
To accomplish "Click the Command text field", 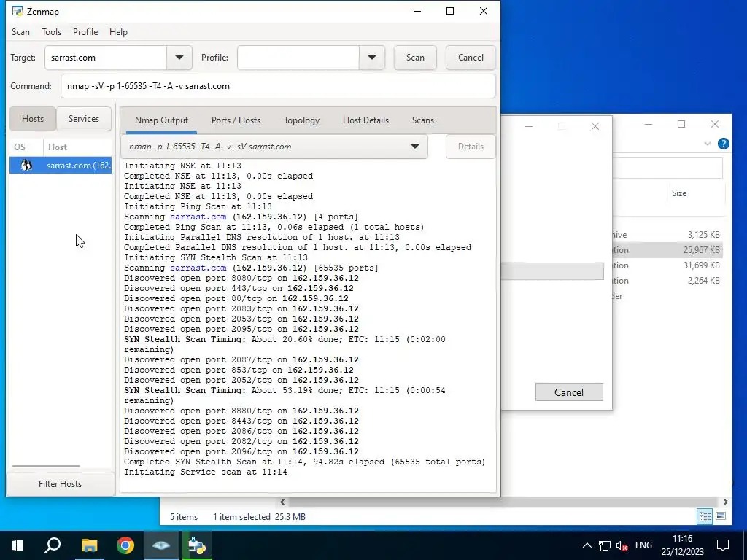I will pyautogui.click(x=278, y=86).
